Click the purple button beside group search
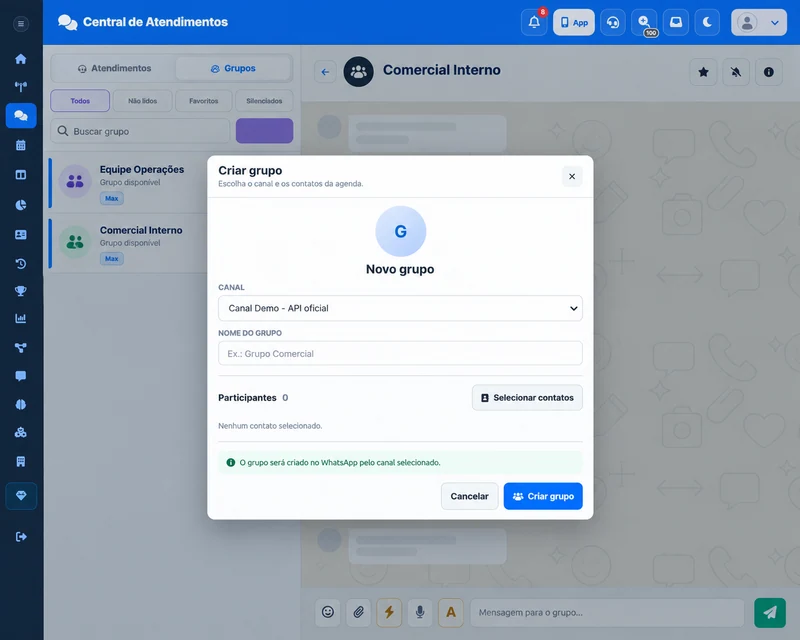 point(264,131)
